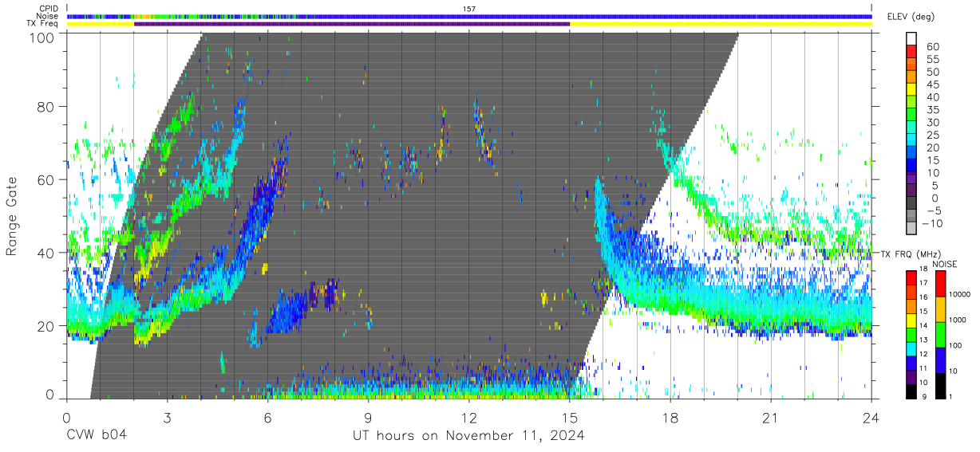
Task: Click the 'NOISE' legend title
Action: pos(944,264)
